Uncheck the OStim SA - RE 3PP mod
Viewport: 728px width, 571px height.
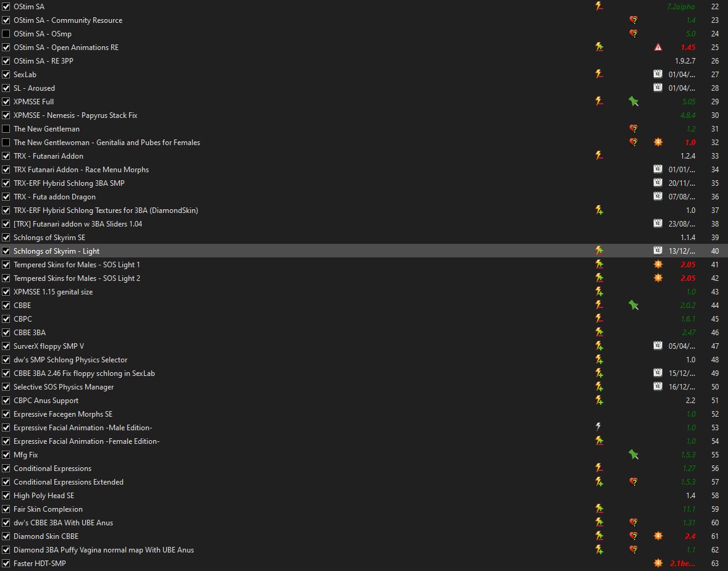[6, 61]
